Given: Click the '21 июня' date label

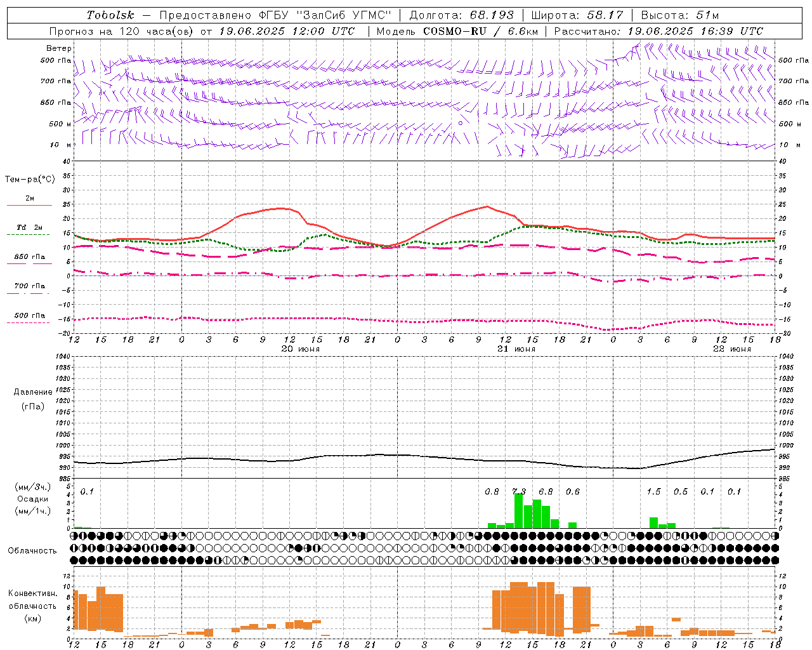Looking at the screenshot, I should coord(516,348).
